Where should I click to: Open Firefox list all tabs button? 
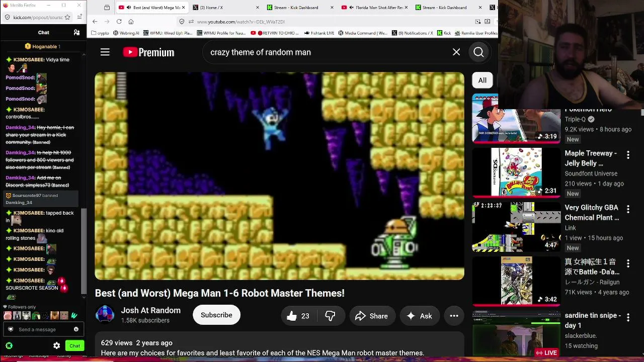point(107,8)
